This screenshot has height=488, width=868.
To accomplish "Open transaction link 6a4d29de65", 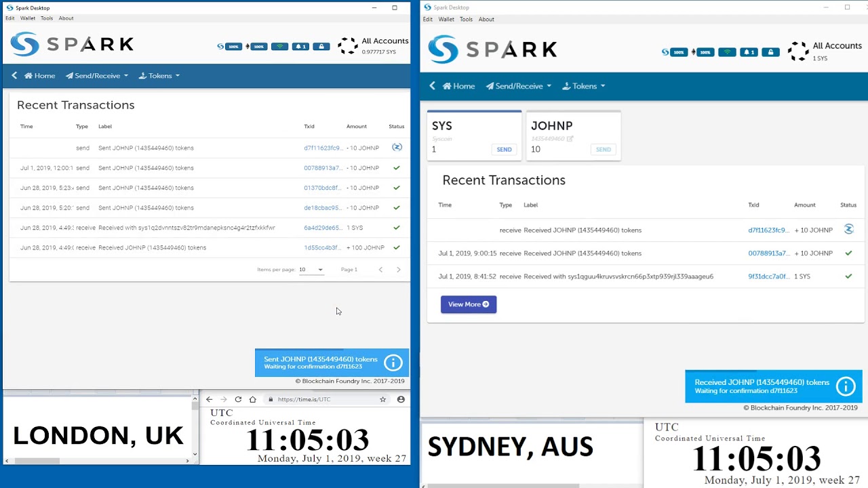I will click(x=323, y=228).
